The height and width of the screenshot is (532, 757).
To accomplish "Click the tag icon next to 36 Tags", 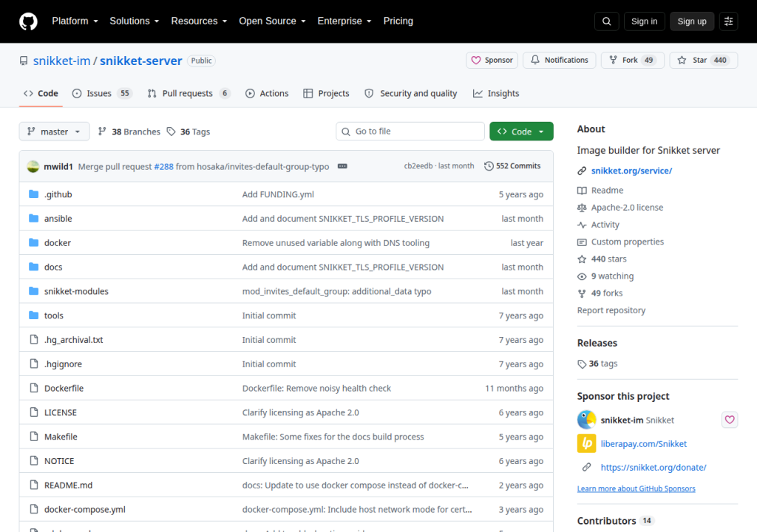I will click(171, 132).
